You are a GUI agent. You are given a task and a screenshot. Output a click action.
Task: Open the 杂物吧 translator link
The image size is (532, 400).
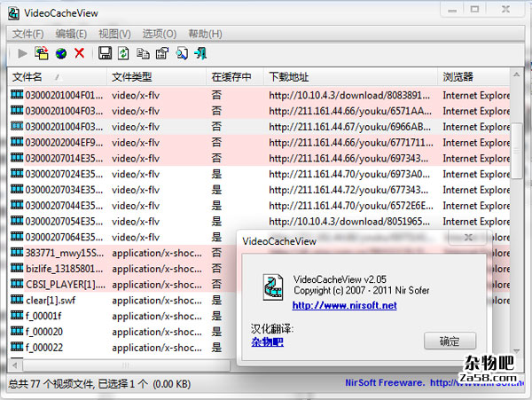[268, 341]
